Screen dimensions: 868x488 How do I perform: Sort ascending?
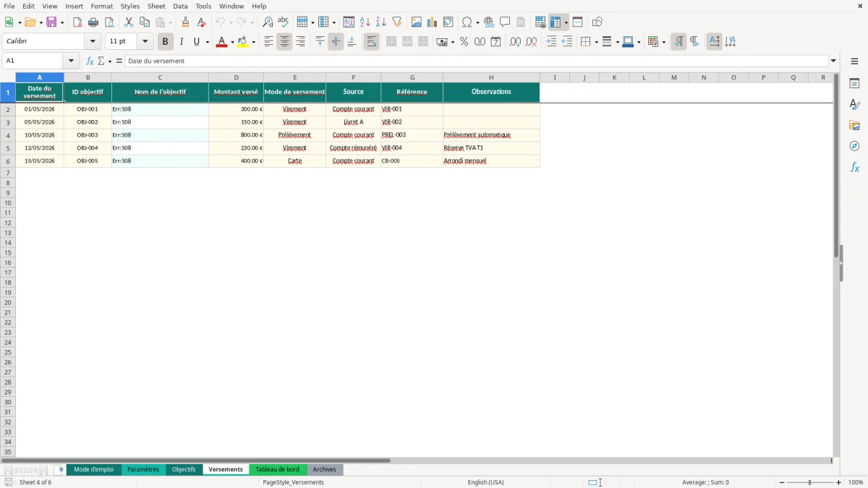[x=365, y=22]
